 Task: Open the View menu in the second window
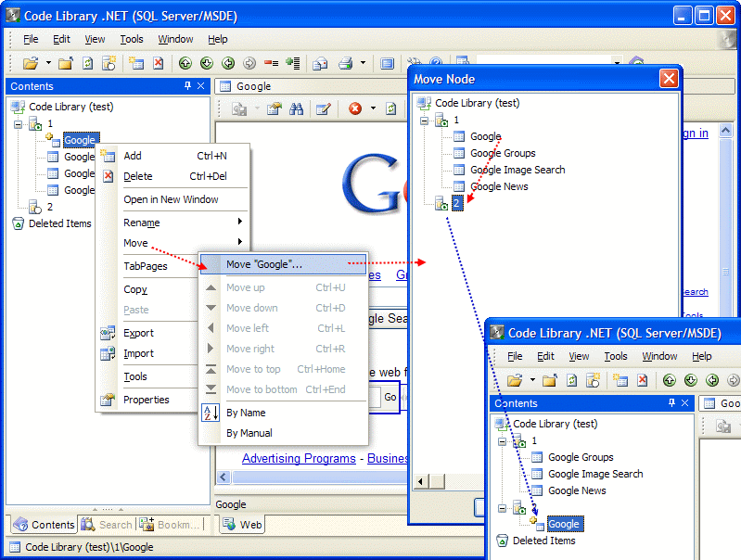pos(579,356)
